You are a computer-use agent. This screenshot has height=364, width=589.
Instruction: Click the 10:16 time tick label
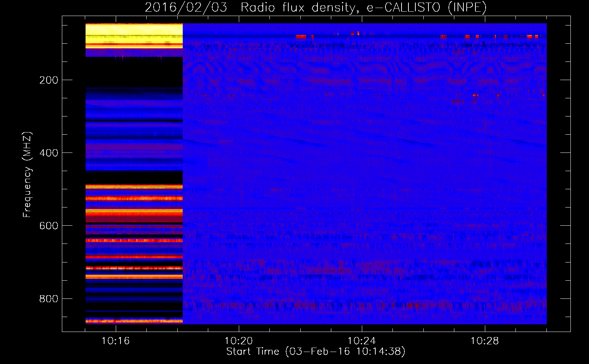click(x=115, y=341)
